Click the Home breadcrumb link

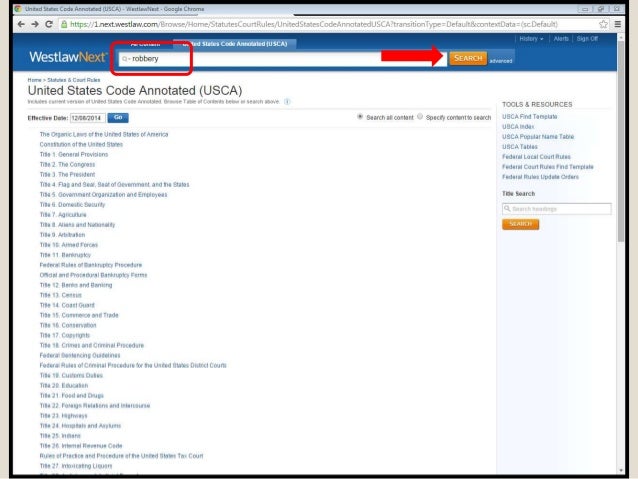coord(35,80)
